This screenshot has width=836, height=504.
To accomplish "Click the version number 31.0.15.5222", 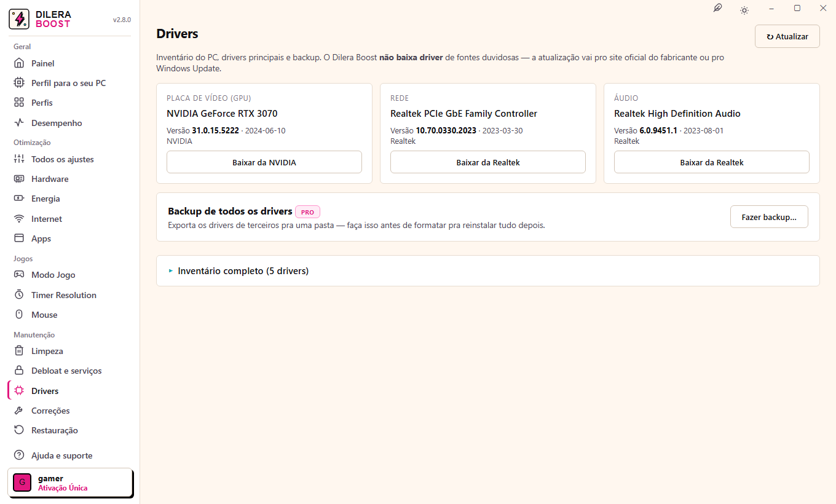I will 215,131.
